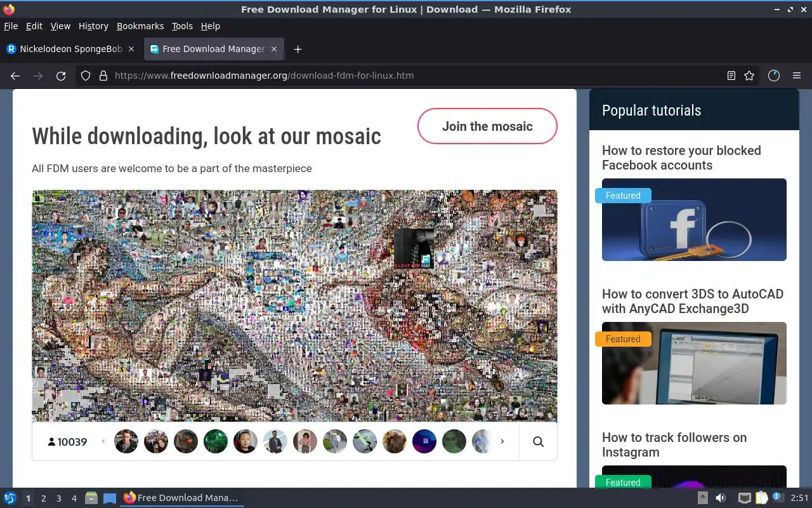Click the While downloading, look at our mosaic heading
812x508 pixels.
206,136
